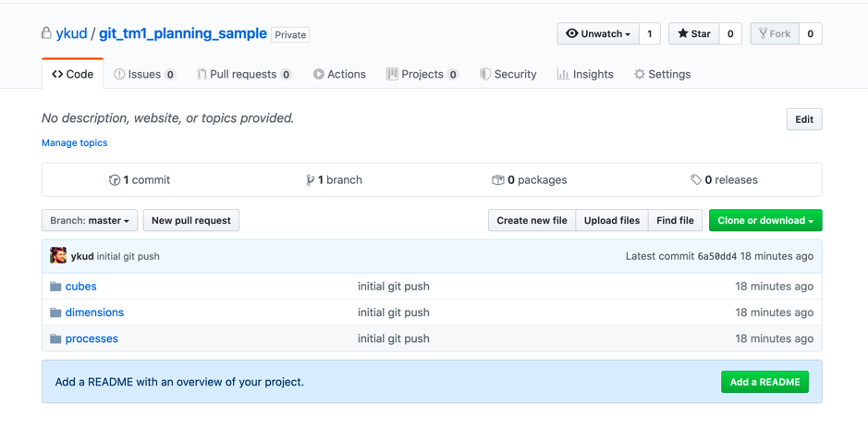Click the Issues exclamation icon
The height and width of the screenshot is (441, 868).
(119, 74)
